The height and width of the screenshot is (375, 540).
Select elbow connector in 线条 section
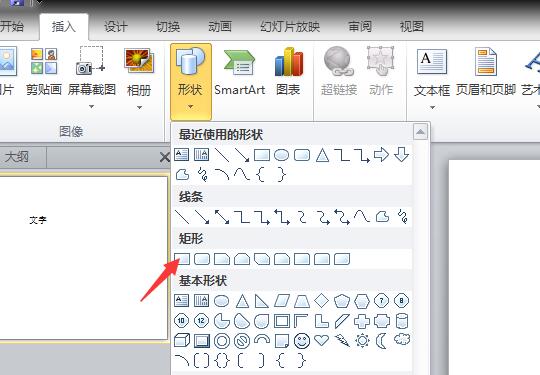pos(242,217)
